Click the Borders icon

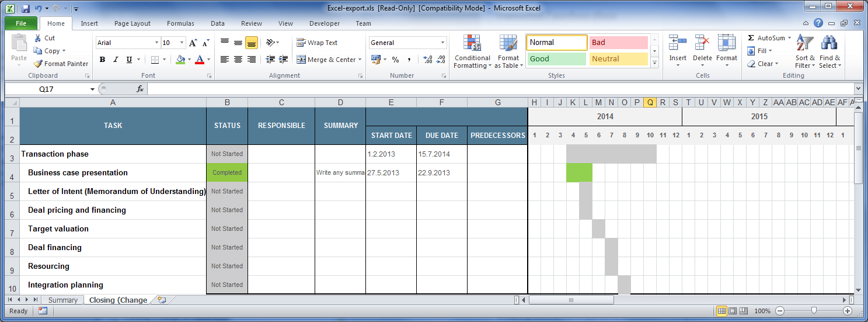[155, 60]
